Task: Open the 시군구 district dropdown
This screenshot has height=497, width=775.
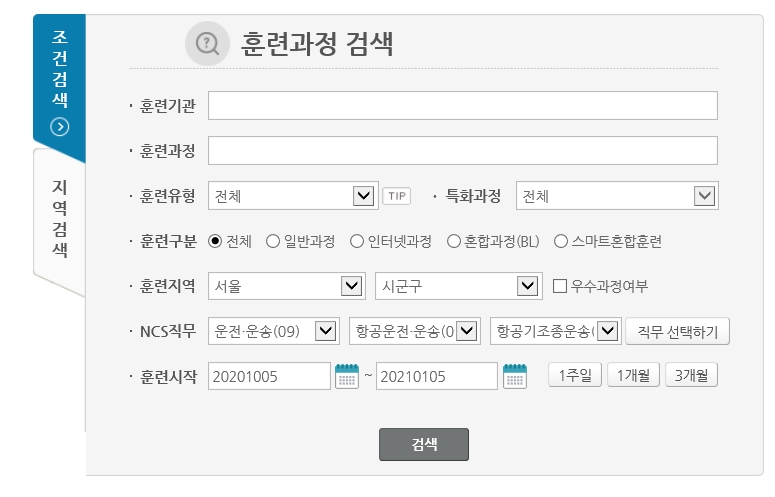Action: [x=459, y=286]
